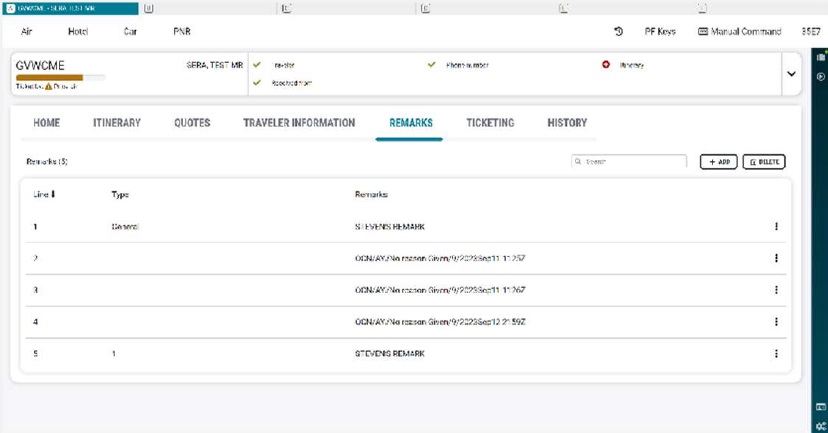Select the active GVWCME session tab
This screenshot has width=828, height=433.
point(70,8)
